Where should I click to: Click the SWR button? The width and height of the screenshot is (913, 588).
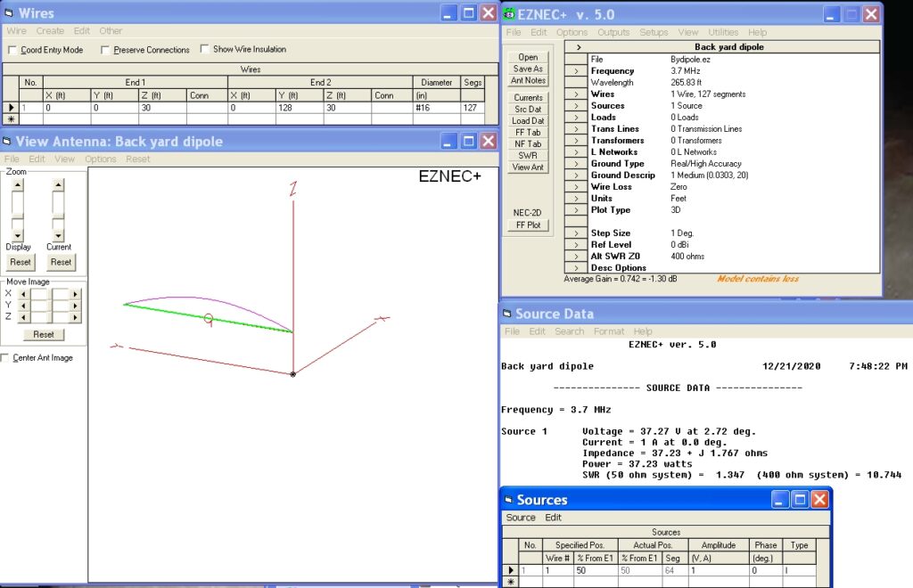point(528,155)
